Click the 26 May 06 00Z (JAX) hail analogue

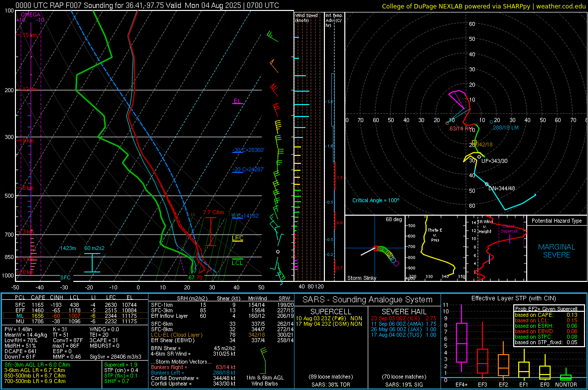404,329
